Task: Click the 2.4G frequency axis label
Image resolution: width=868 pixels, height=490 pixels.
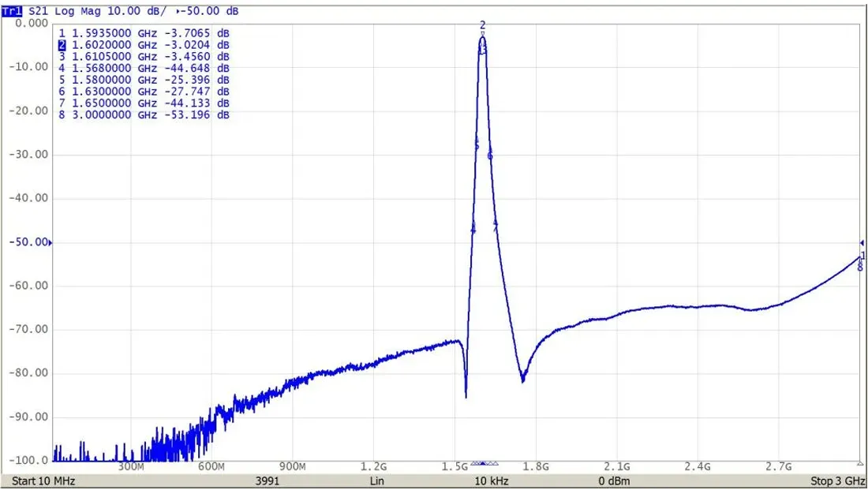Action: point(698,467)
